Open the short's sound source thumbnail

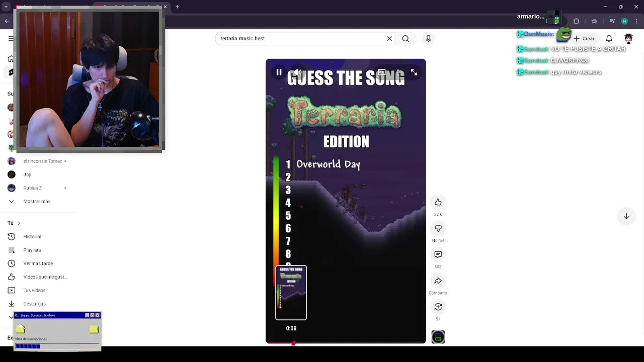[438, 337]
